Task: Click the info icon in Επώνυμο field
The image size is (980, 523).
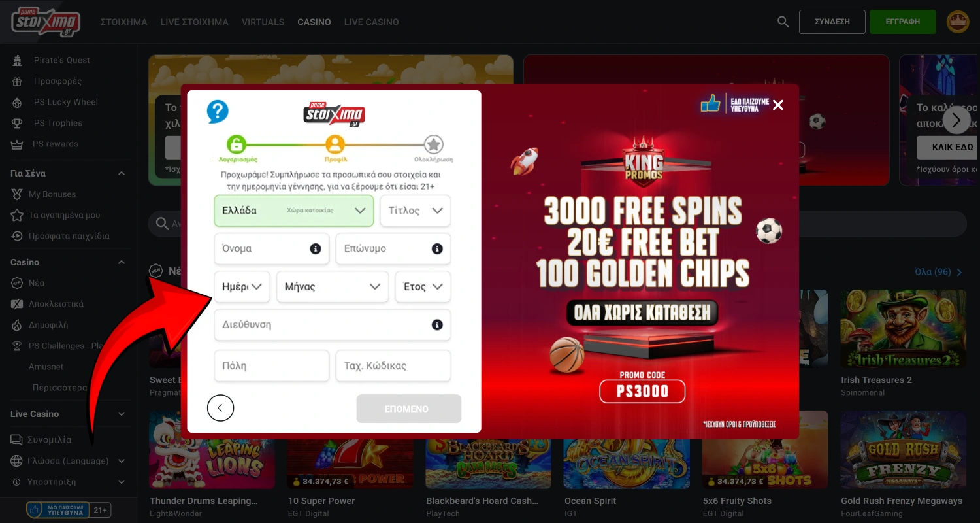Action: (x=437, y=248)
